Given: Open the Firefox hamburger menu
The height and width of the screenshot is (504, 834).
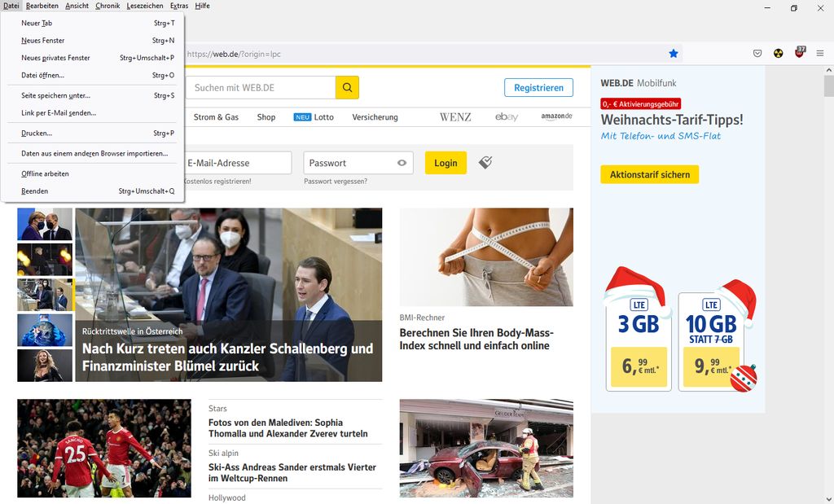Looking at the screenshot, I should 820,53.
